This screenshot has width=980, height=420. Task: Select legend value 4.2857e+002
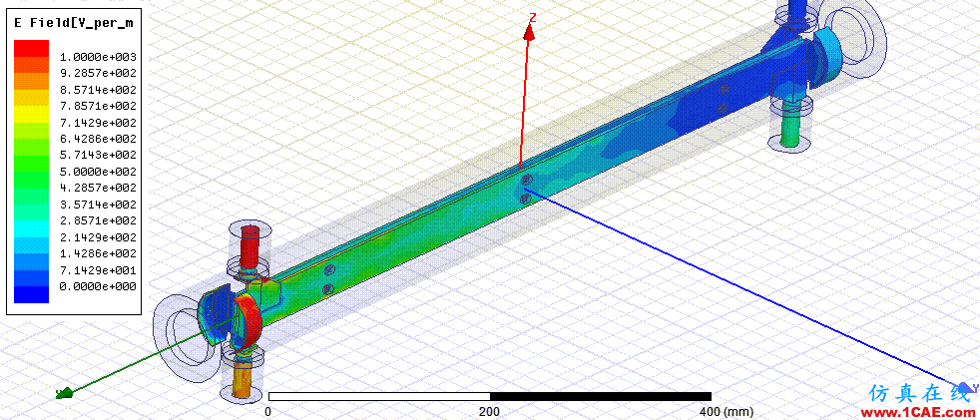pyautogui.click(x=97, y=189)
